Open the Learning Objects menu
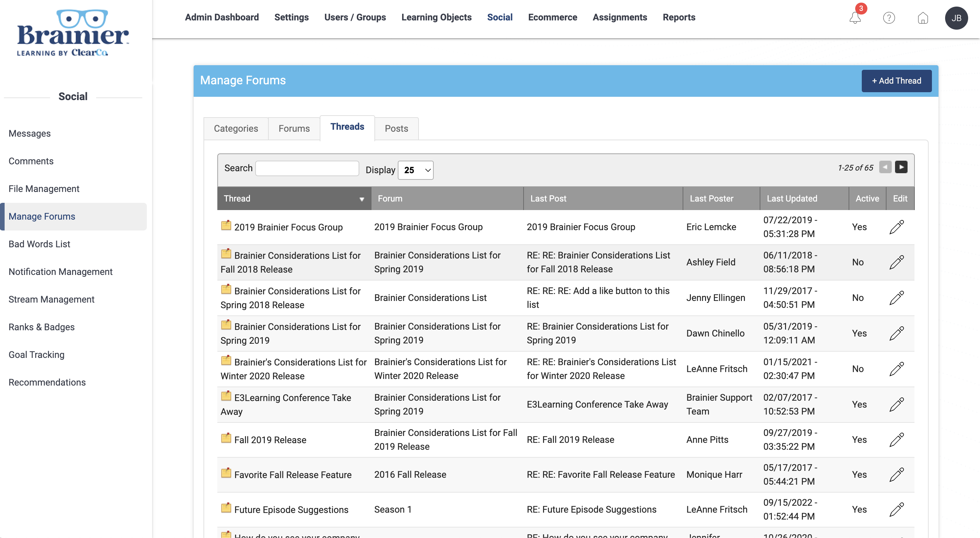Image resolution: width=980 pixels, height=538 pixels. tap(436, 17)
